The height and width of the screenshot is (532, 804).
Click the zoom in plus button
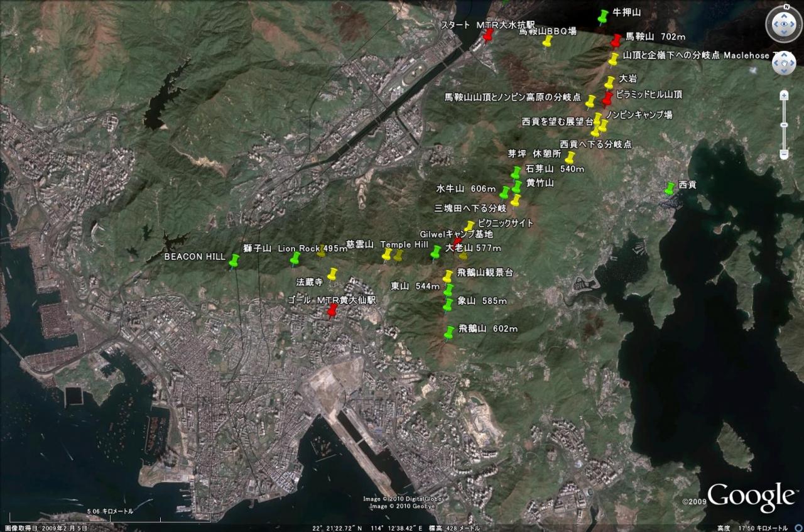click(784, 95)
